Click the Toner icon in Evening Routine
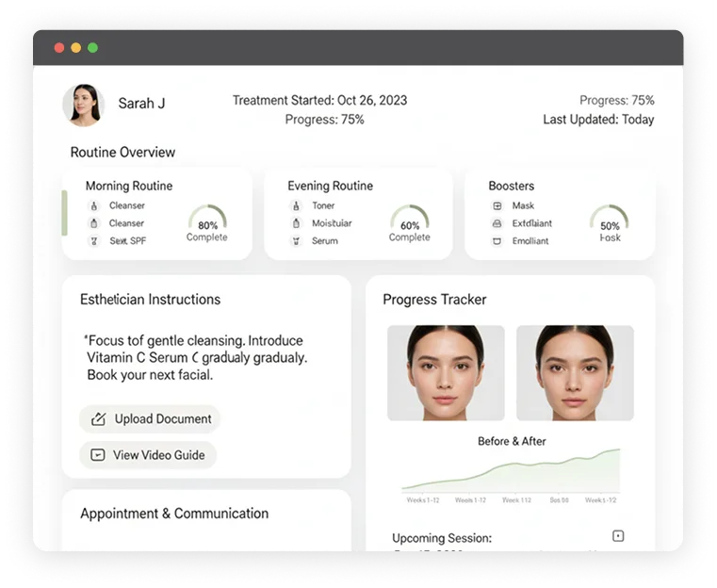The image size is (717, 588). (296, 205)
